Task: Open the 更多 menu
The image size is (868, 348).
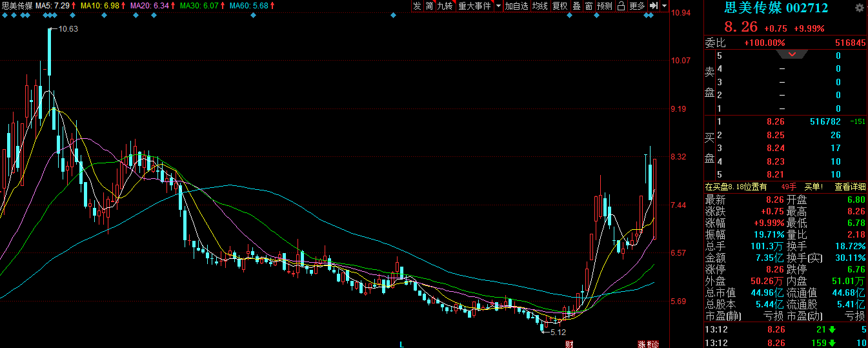Action: click(x=637, y=6)
